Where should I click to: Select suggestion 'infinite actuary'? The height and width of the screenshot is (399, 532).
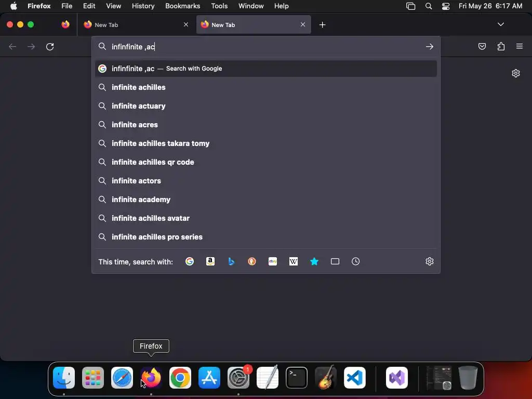coord(265,106)
